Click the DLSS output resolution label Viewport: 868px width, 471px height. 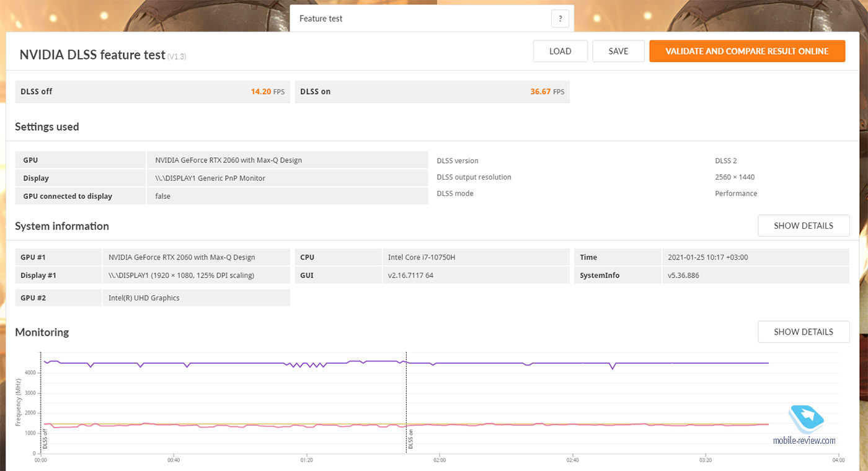point(474,177)
